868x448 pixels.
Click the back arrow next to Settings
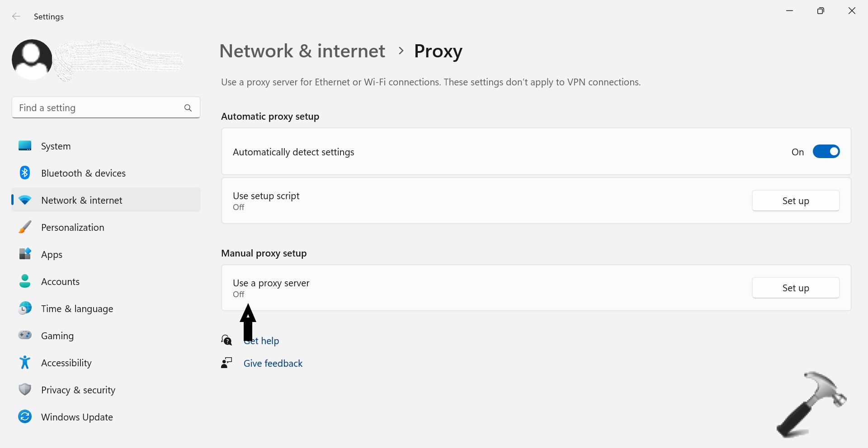tap(16, 17)
